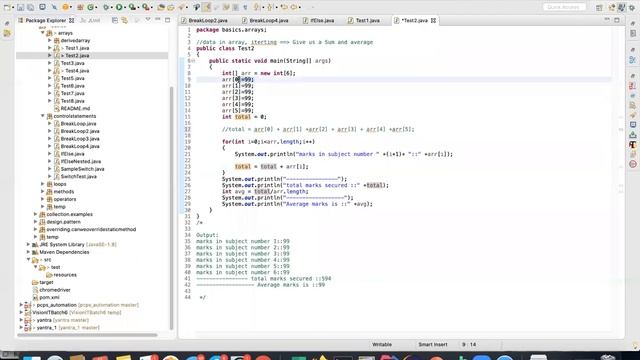The height and width of the screenshot is (360, 640).
Task: Click the Save All toolbar icon
Action: click(31, 7)
